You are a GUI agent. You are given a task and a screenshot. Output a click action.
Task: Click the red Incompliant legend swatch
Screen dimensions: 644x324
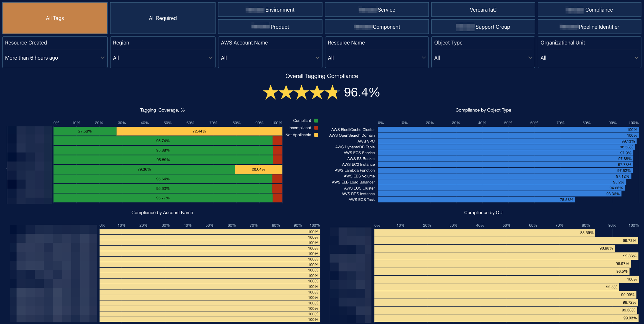pyautogui.click(x=316, y=128)
